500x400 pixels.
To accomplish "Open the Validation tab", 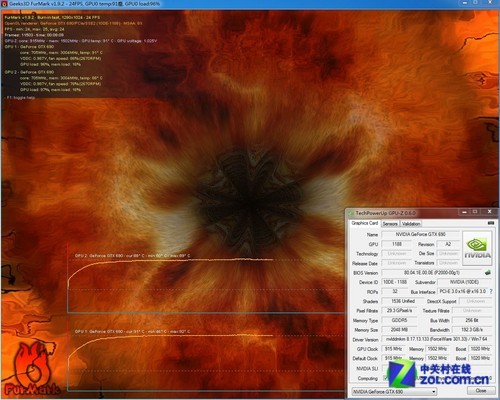I will (411, 224).
